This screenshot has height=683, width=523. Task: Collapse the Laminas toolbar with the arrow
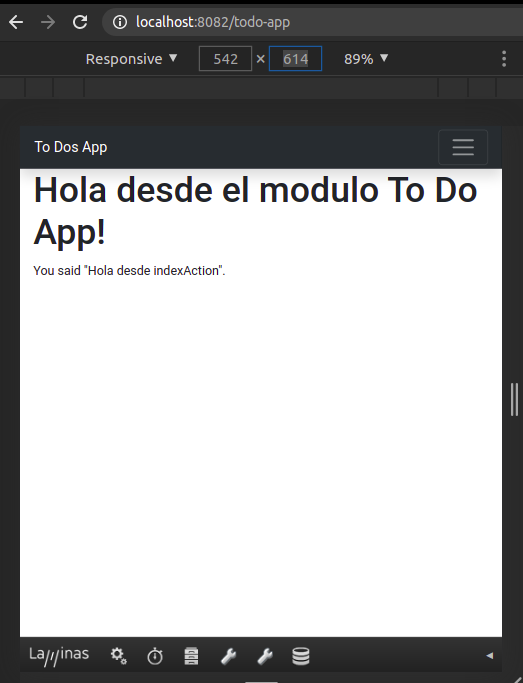[x=489, y=656]
